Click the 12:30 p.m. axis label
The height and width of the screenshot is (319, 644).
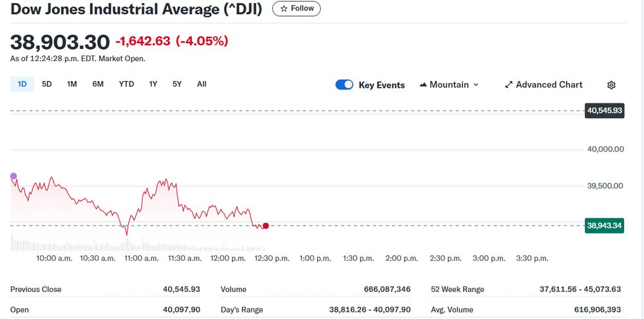[x=272, y=258]
